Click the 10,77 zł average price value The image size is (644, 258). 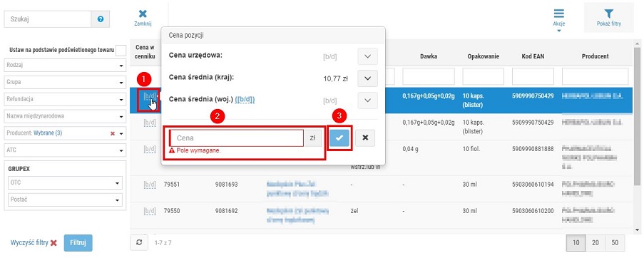(x=336, y=78)
